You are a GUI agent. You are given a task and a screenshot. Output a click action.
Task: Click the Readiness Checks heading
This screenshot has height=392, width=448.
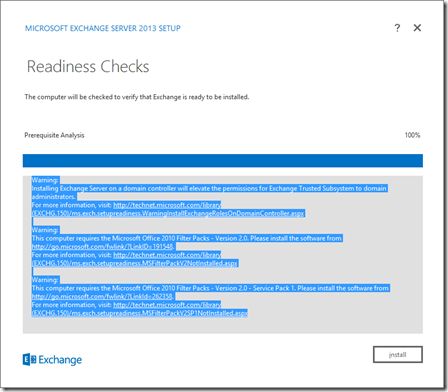[x=88, y=66]
